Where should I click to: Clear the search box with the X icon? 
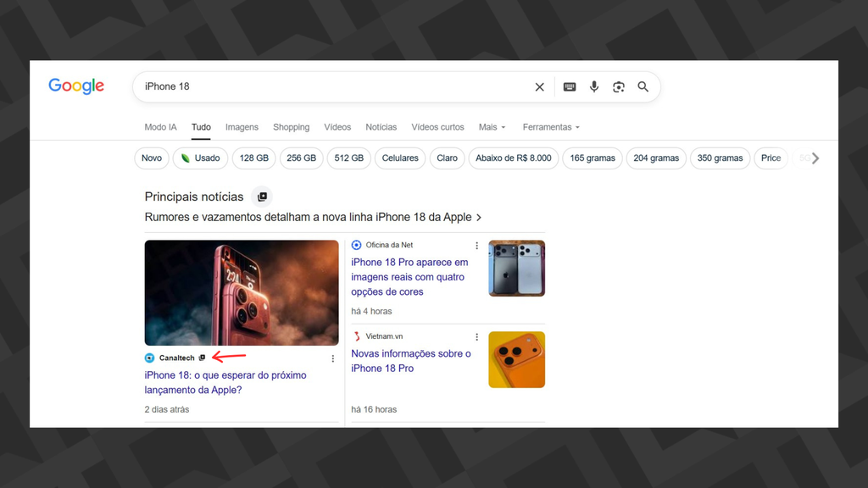pyautogui.click(x=539, y=87)
